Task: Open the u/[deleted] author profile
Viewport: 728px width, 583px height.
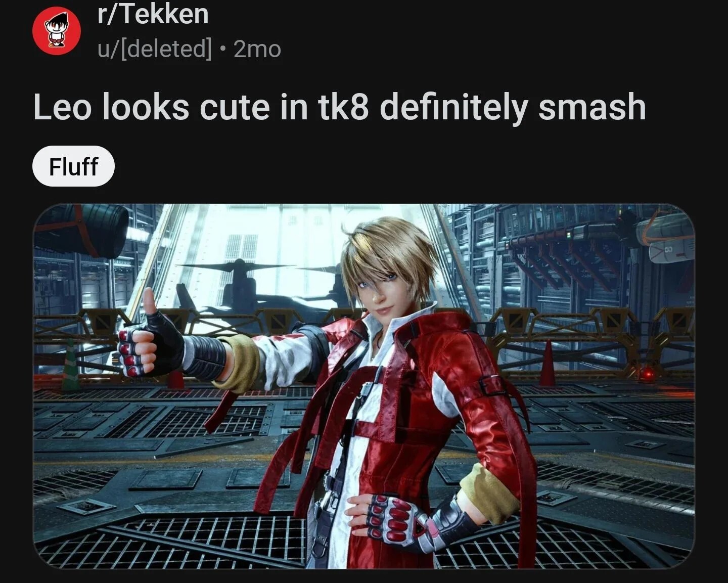Action: pyautogui.click(x=155, y=49)
